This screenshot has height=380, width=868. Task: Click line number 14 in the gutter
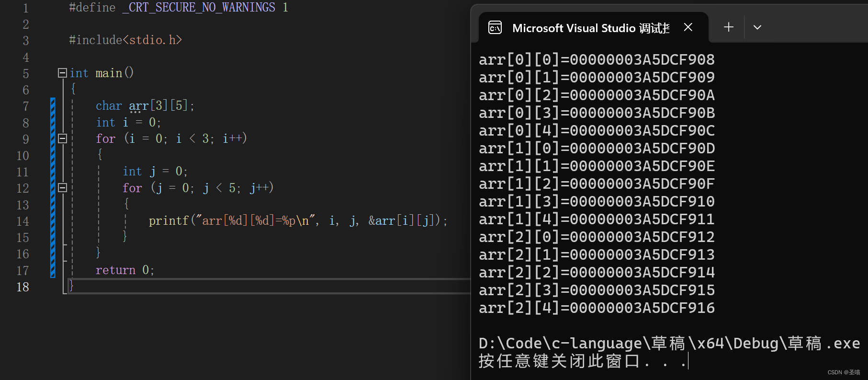click(x=23, y=221)
